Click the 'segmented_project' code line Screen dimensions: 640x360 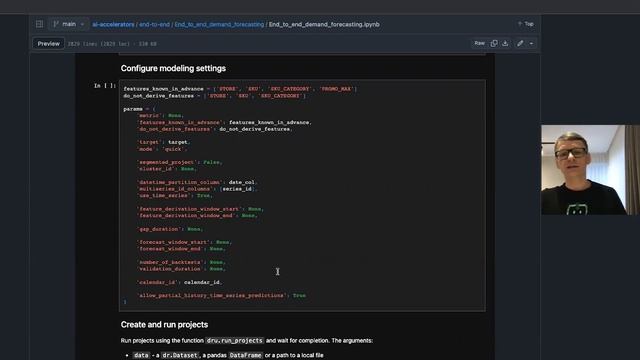tap(180, 162)
